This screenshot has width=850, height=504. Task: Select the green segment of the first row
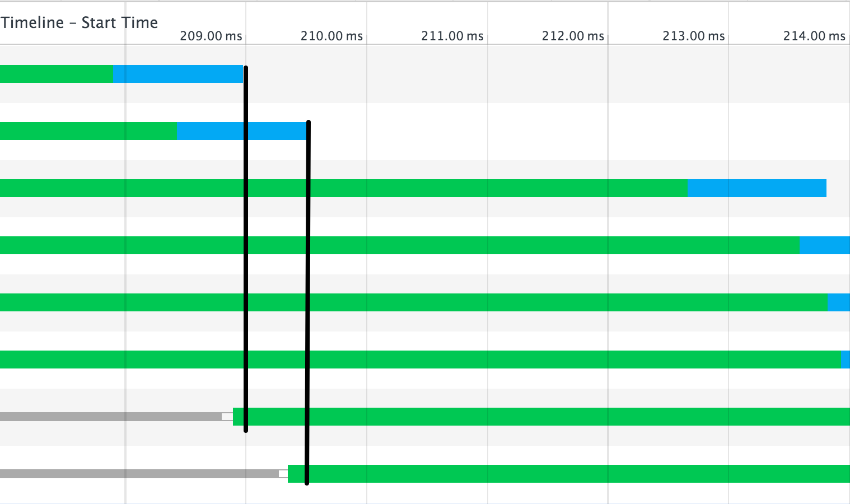tap(57, 74)
